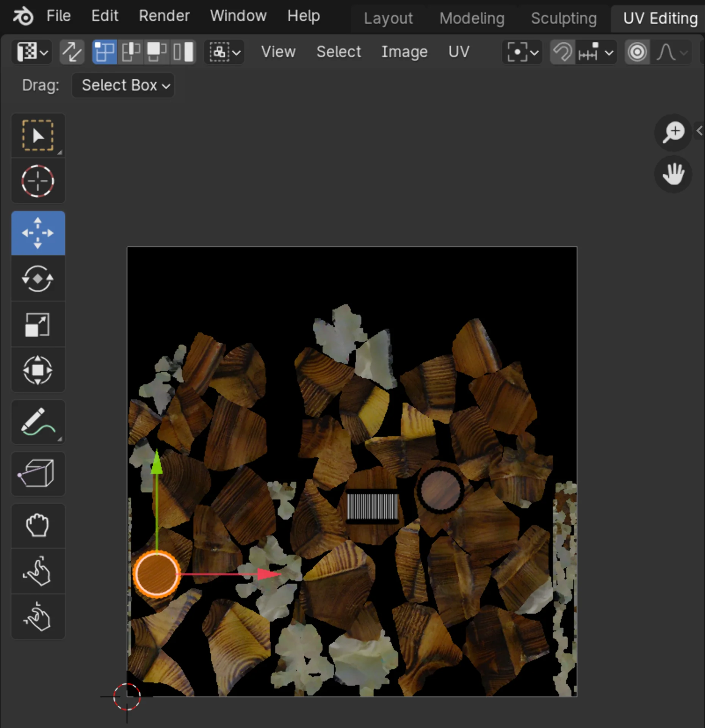Click the orange selected UV island circle
This screenshot has height=728, width=705.
tap(156, 574)
